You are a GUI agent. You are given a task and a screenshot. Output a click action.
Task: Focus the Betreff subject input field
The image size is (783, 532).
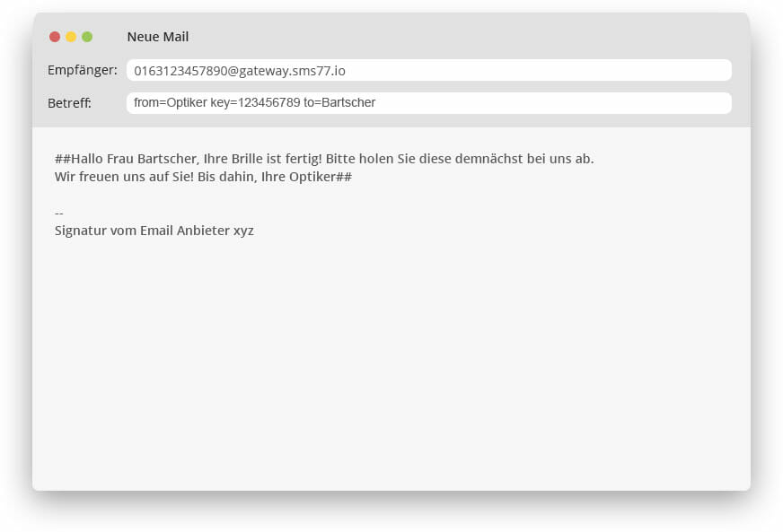[x=539, y=103]
